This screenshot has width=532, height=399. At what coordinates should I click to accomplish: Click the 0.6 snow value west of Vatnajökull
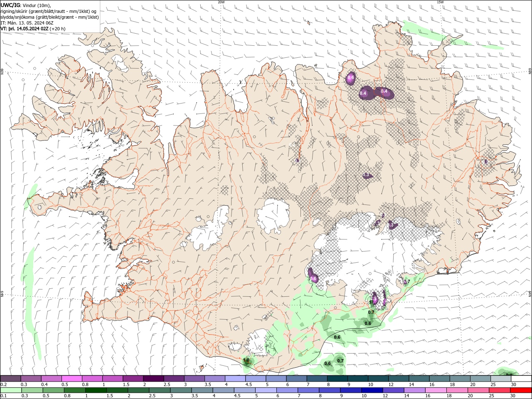click(x=313, y=278)
